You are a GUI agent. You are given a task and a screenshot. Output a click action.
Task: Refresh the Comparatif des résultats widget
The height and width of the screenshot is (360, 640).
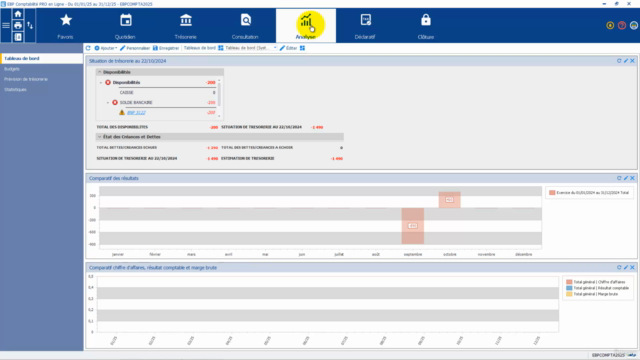click(619, 178)
